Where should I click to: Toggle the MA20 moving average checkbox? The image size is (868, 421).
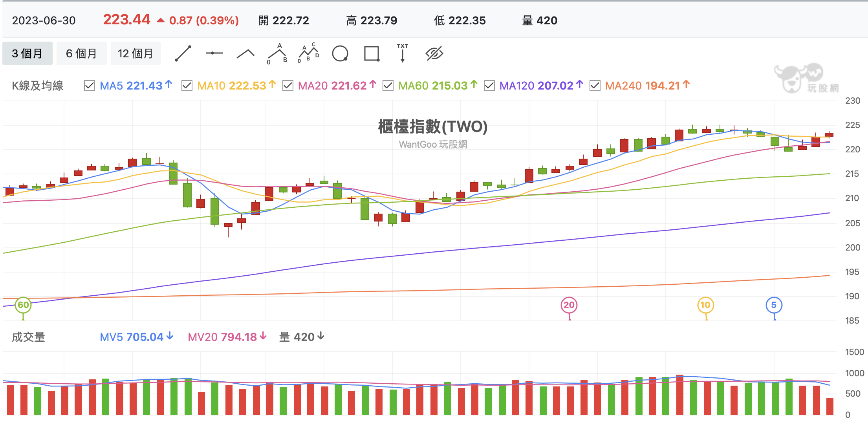288,86
